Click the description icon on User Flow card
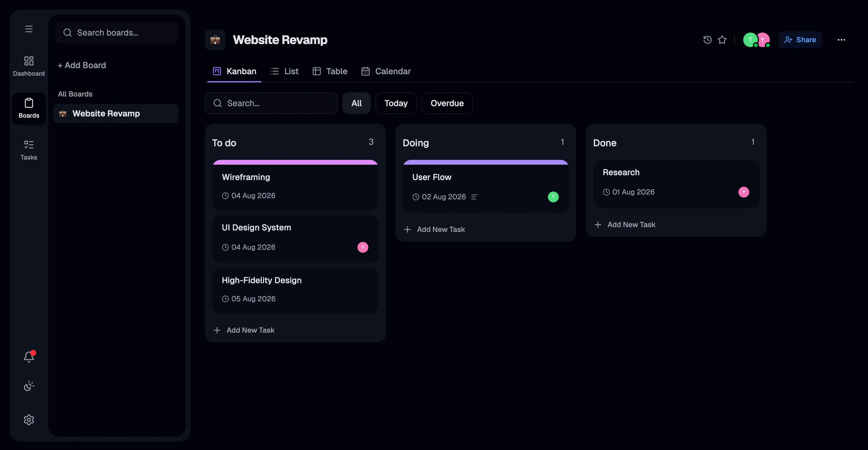Screen dimensions: 868x450 tap(474, 197)
